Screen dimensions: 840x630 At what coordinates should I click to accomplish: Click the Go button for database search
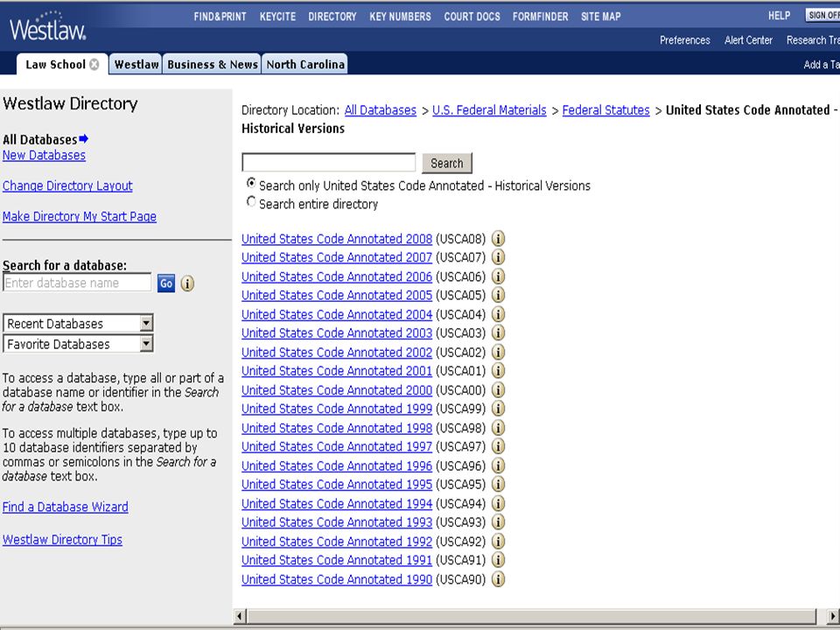pyautogui.click(x=166, y=283)
